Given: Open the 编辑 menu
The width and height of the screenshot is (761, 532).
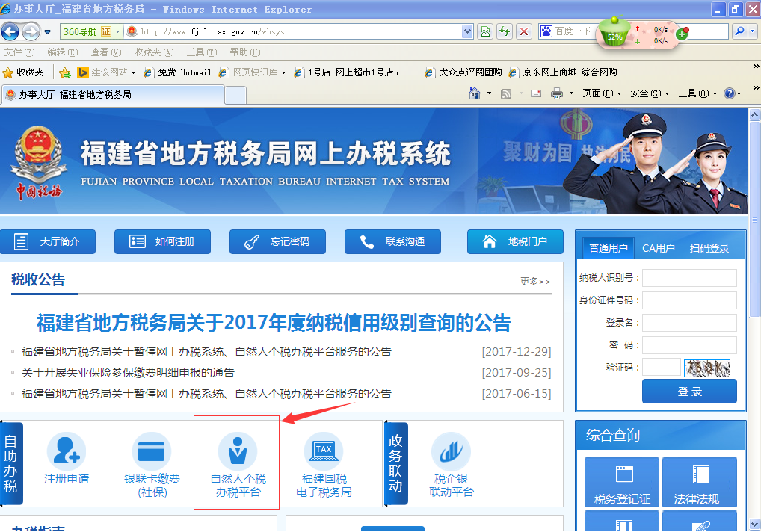Looking at the screenshot, I should point(63,52).
